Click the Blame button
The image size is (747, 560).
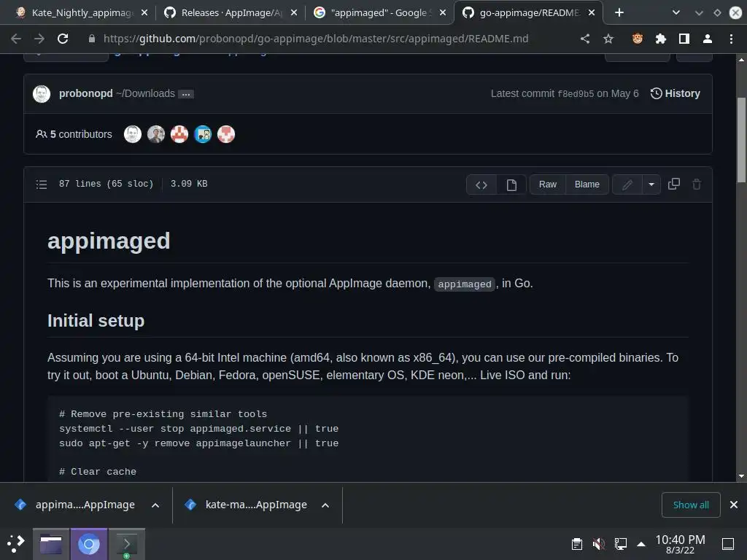(587, 184)
